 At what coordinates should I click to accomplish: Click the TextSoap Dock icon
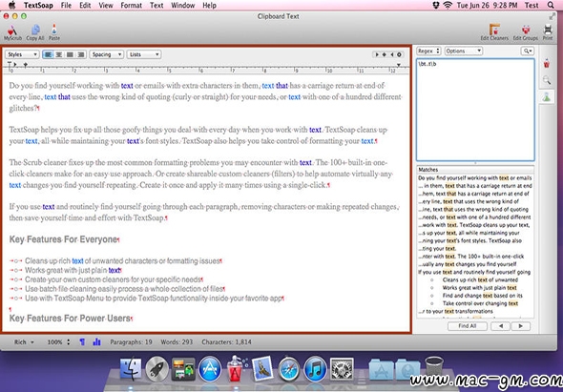(236, 369)
